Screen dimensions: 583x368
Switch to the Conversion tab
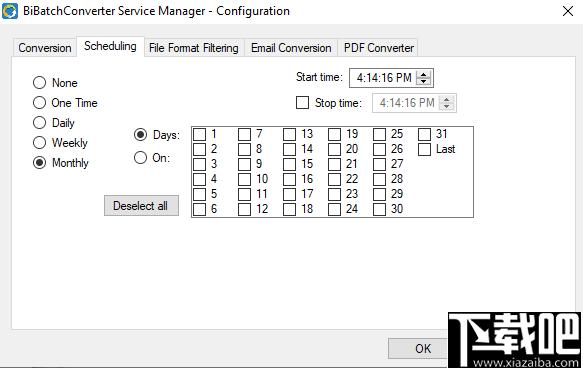pos(45,48)
